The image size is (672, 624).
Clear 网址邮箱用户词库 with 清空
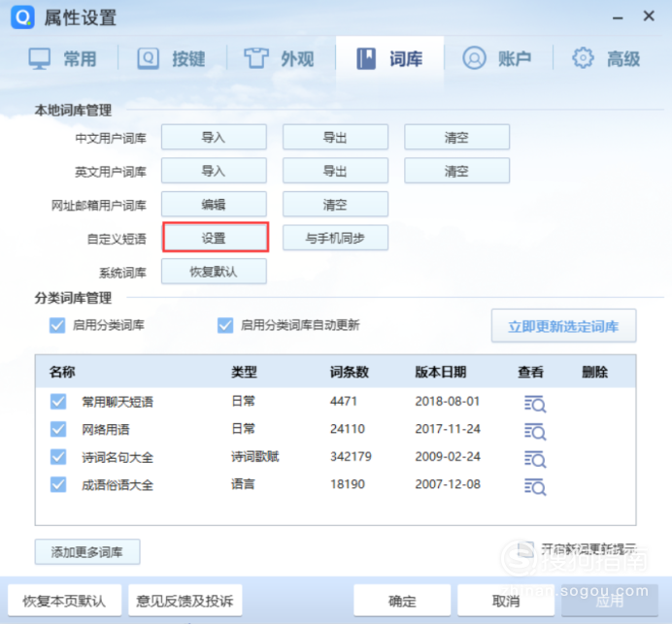click(335, 205)
